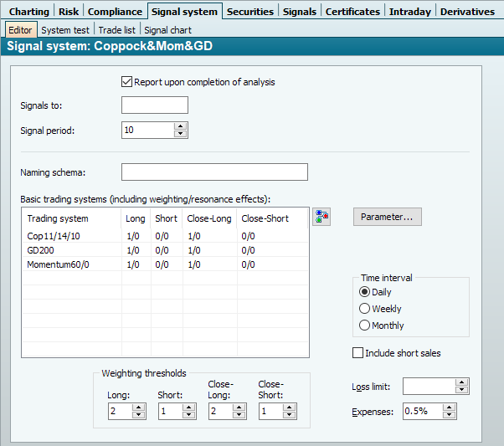Enable Include short sales checkbox
The image size is (504, 446).
point(359,353)
